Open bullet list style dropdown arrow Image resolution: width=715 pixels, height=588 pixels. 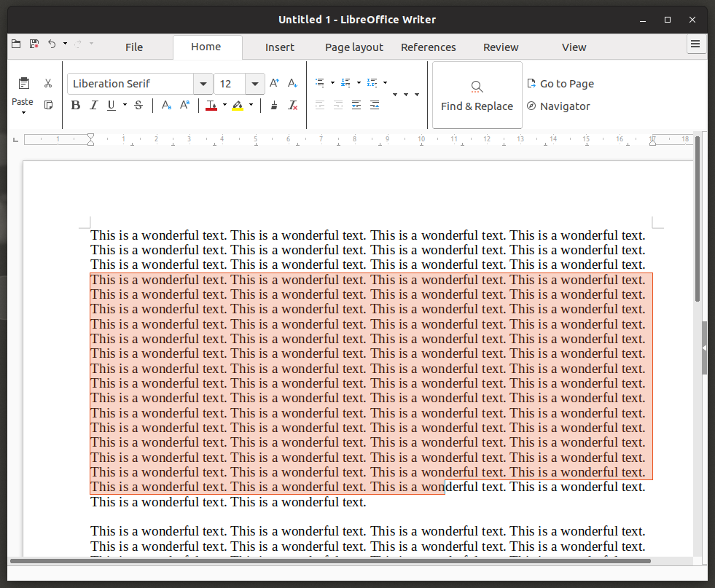coord(332,82)
